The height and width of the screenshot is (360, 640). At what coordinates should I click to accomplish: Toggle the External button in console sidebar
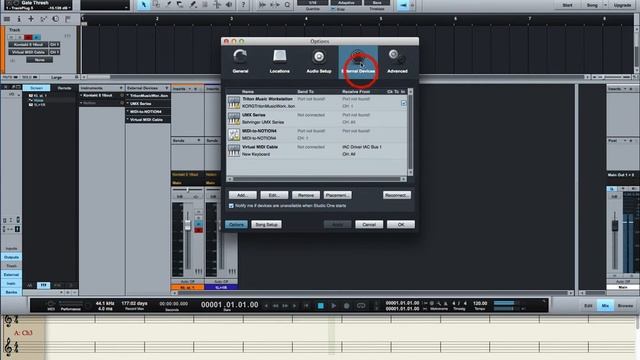(11, 275)
